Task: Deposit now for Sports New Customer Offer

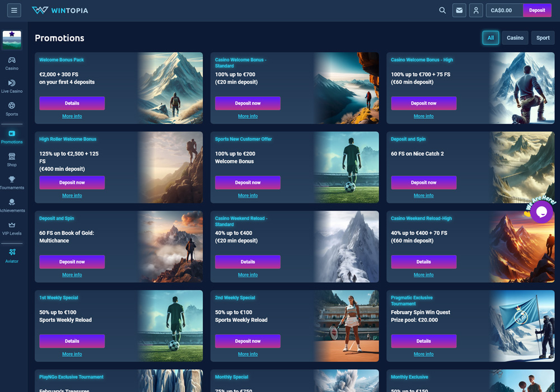Action: [x=248, y=183]
